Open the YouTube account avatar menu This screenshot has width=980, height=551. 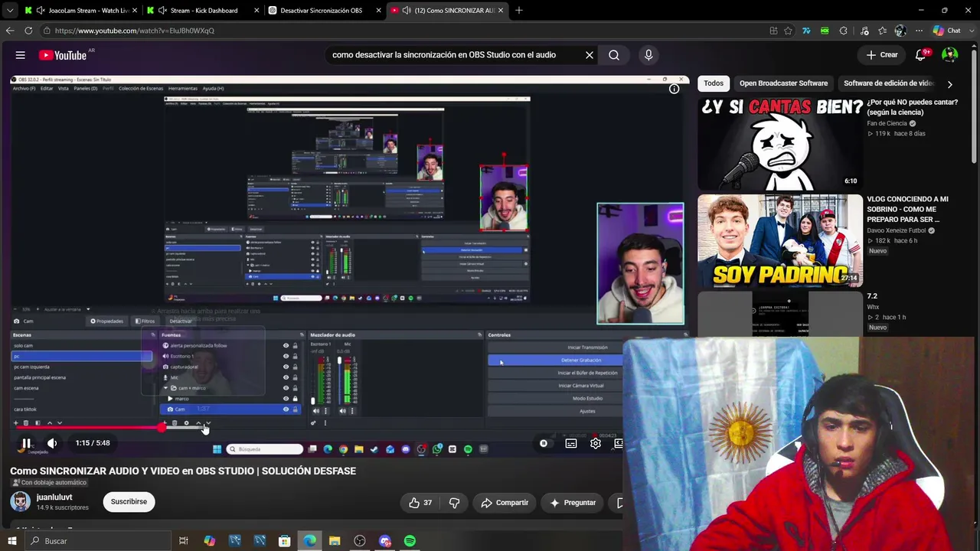950,55
